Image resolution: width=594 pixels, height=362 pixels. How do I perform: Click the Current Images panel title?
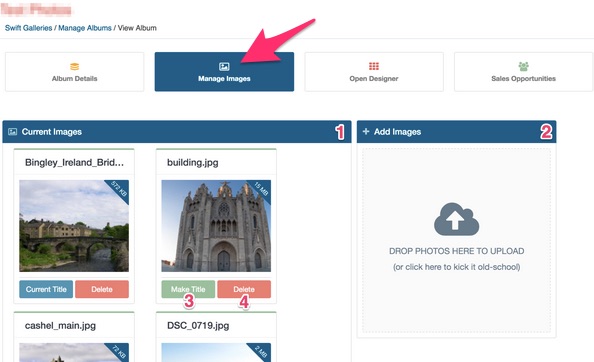[x=52, y=132]
